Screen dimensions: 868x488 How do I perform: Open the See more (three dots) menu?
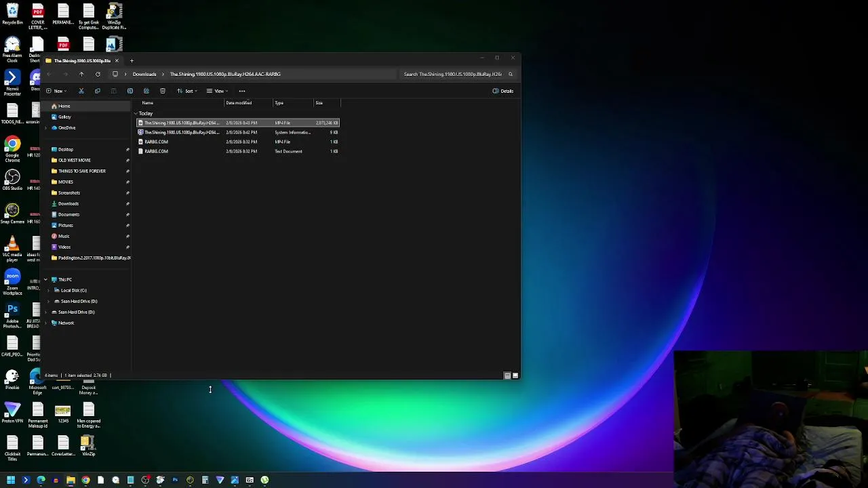241,91
